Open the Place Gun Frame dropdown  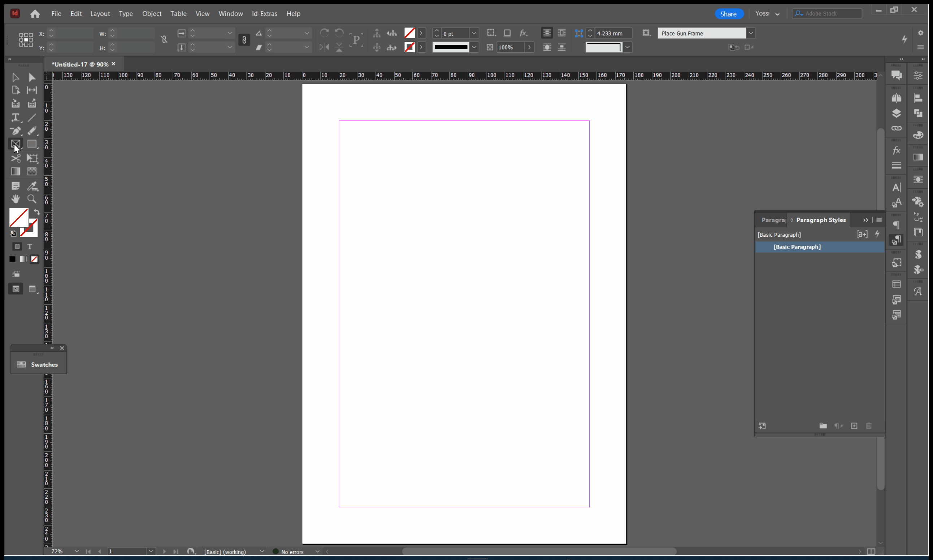pos(751,33)
